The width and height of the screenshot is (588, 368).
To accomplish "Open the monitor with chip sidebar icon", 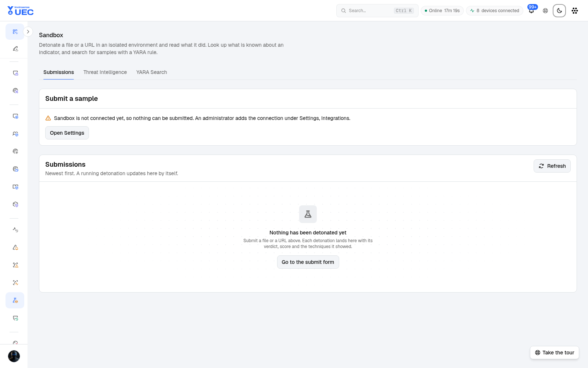I will pyautogui.click(x=15, y=116).
